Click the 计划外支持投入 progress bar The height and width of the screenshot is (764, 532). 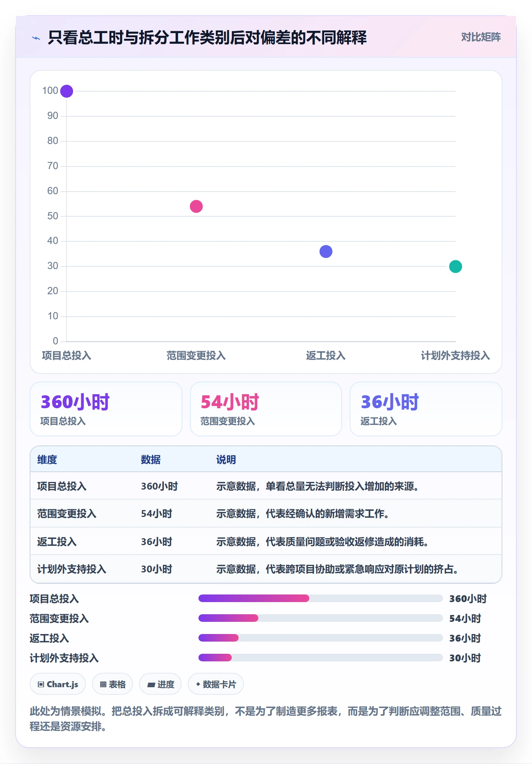tap(320, 658)
